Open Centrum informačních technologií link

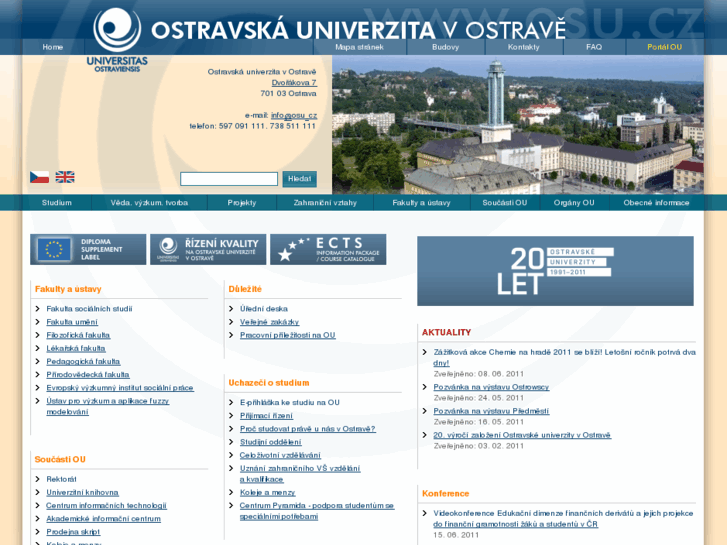point(106,506)
